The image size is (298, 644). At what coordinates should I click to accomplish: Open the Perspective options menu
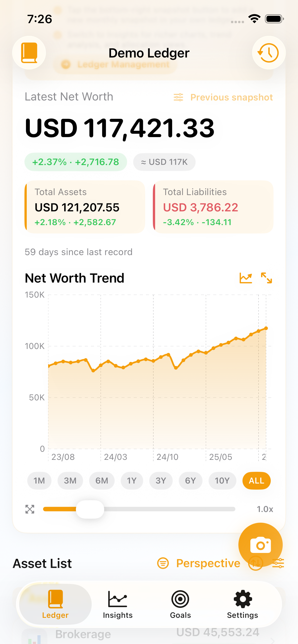[199, 563]
